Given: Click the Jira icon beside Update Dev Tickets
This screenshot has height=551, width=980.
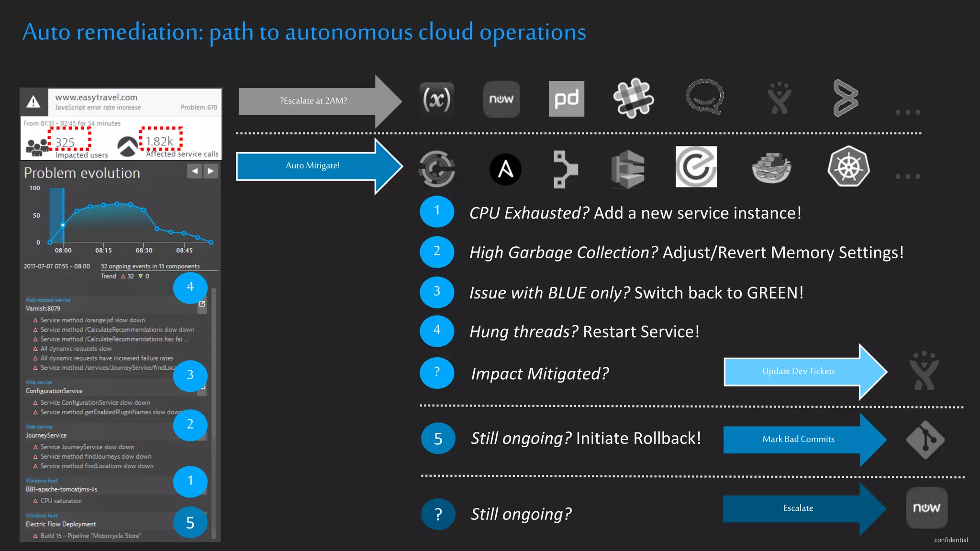Looking at the screenshot, I should [x=924, y=370].
